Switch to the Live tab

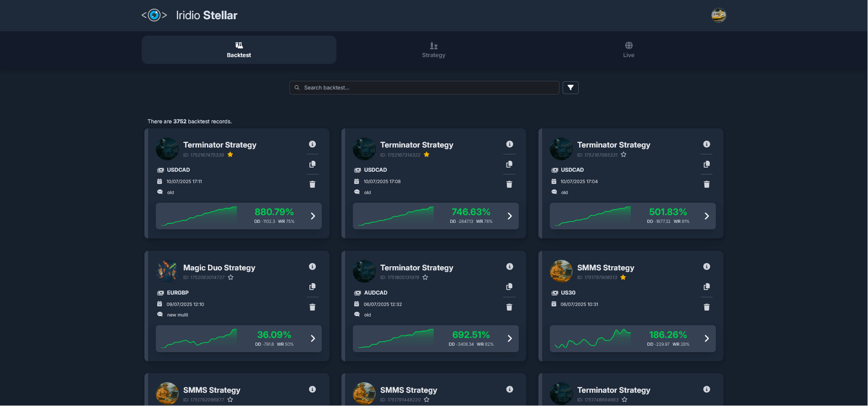(x=629, y=50)
